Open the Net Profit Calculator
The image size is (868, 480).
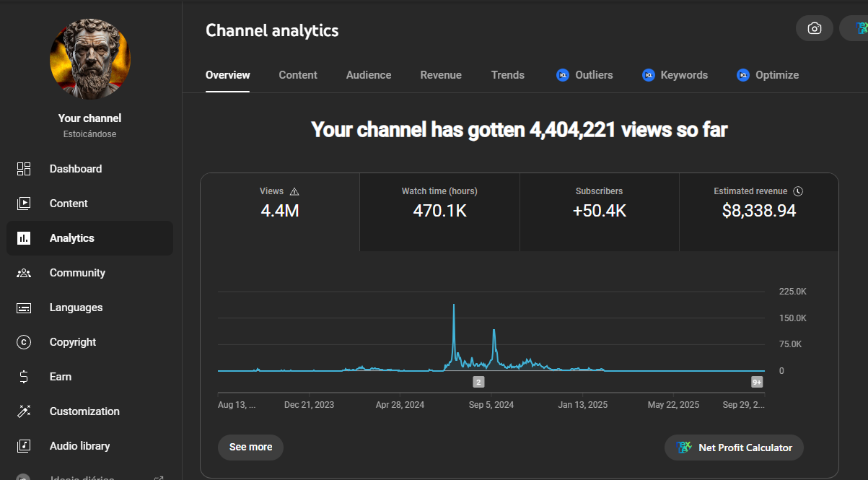734,448
